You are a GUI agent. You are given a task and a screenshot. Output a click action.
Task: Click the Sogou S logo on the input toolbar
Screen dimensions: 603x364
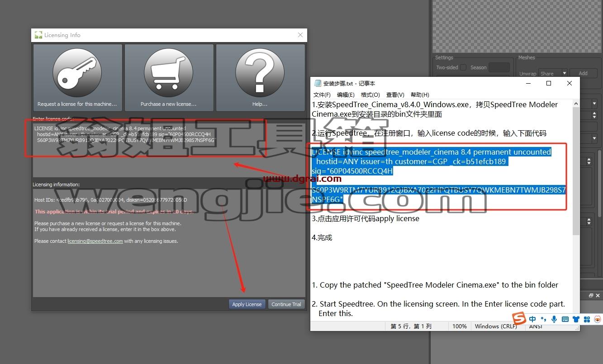[x=519, y=319]
